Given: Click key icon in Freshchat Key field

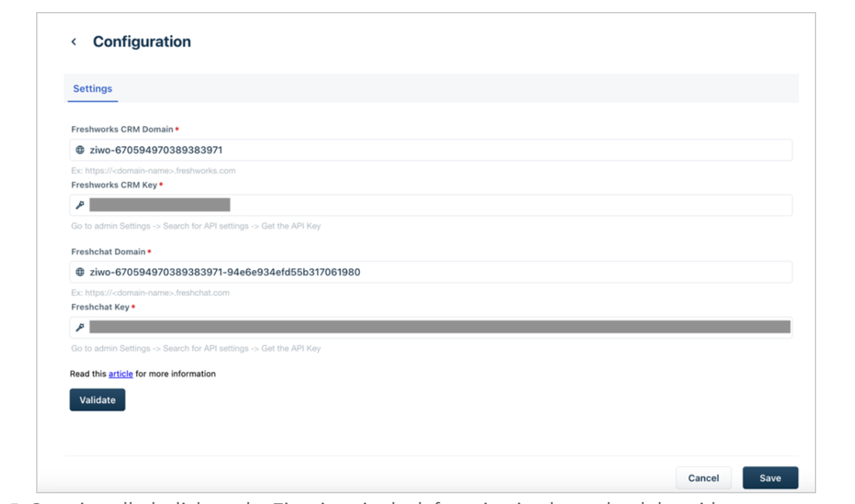Looking at the screenshot, I should [x=80, y=328].
